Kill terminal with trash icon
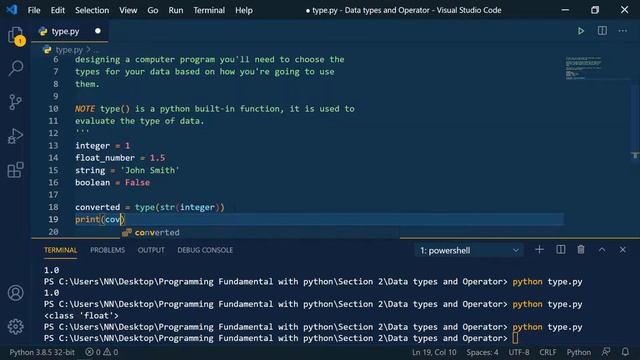The image size is (640, 360). point(581,250)
